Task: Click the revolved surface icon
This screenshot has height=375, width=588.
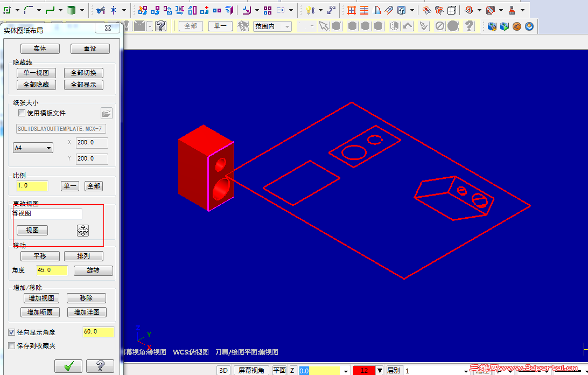Action: pyautogui.click(x=377, y=10)
